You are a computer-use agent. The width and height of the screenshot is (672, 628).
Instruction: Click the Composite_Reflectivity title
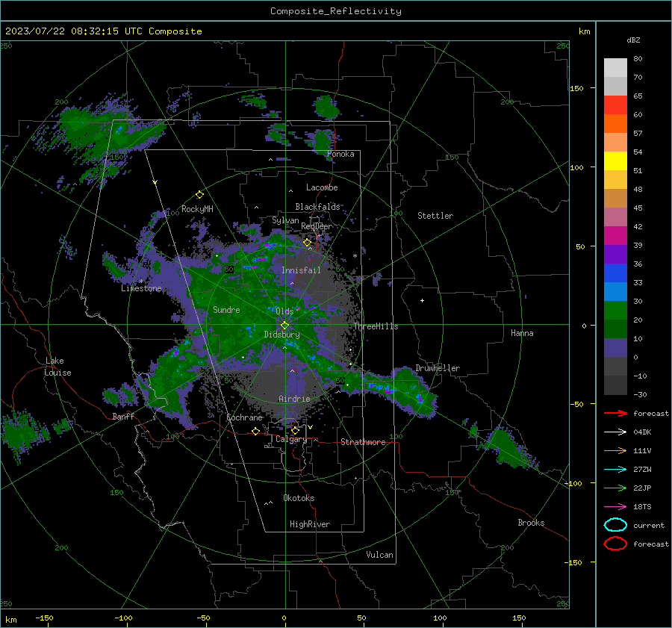click(336, 11)
